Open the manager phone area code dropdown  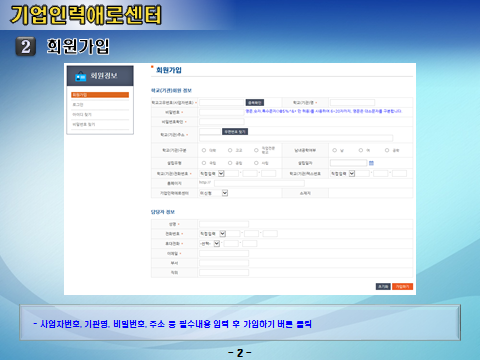click(213, 234)
